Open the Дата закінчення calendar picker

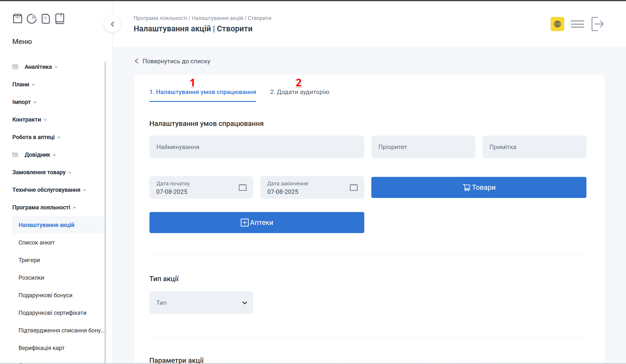click(354, 187)
